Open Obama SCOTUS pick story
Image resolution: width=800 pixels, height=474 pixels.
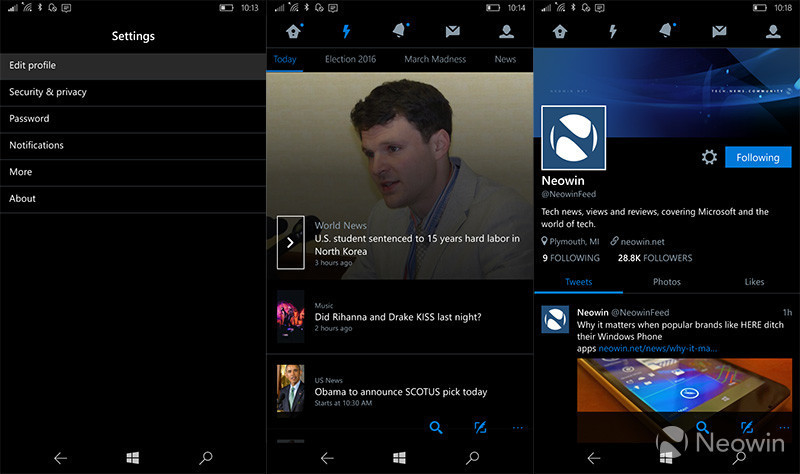pyautogui.click(x=400, y=392)
